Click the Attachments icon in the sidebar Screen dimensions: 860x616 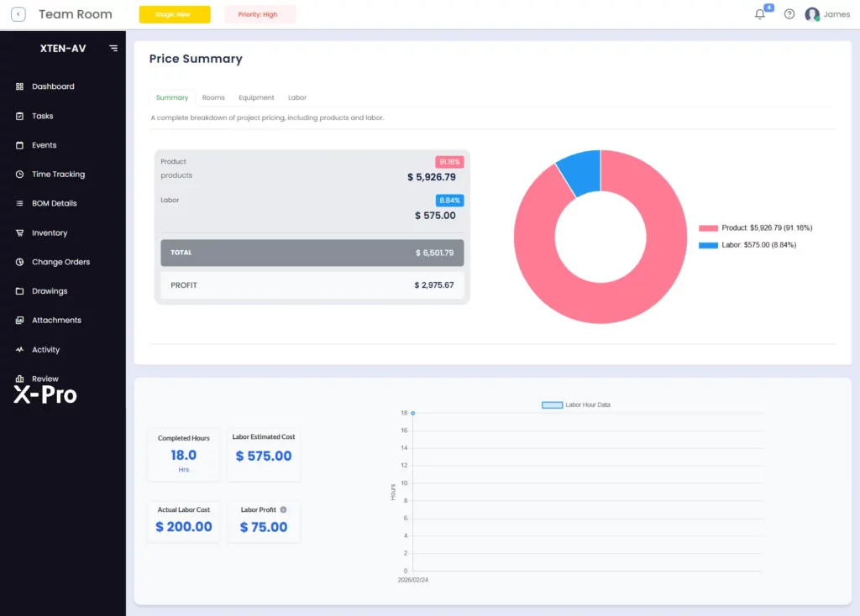click(x=20, y=320)
